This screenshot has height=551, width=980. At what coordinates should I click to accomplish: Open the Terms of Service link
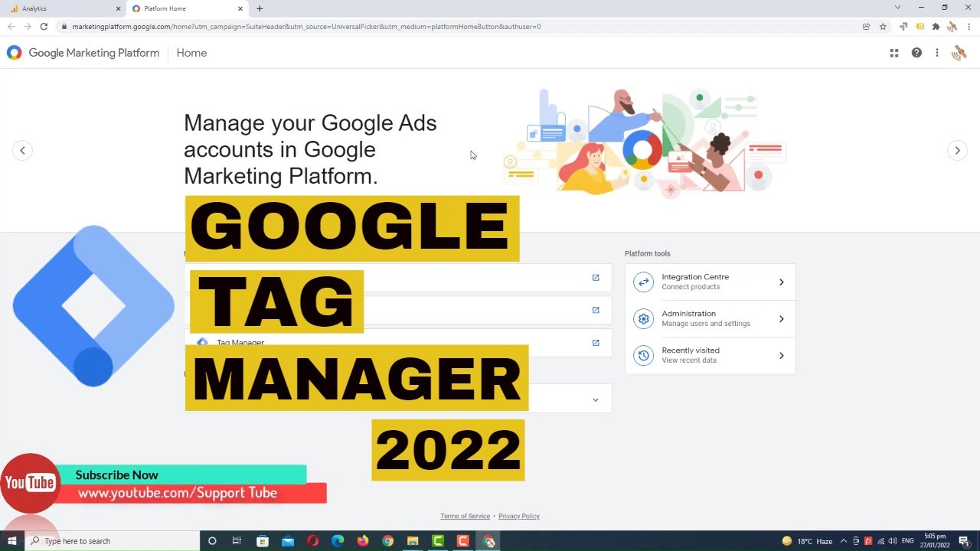tap(465, 516)
